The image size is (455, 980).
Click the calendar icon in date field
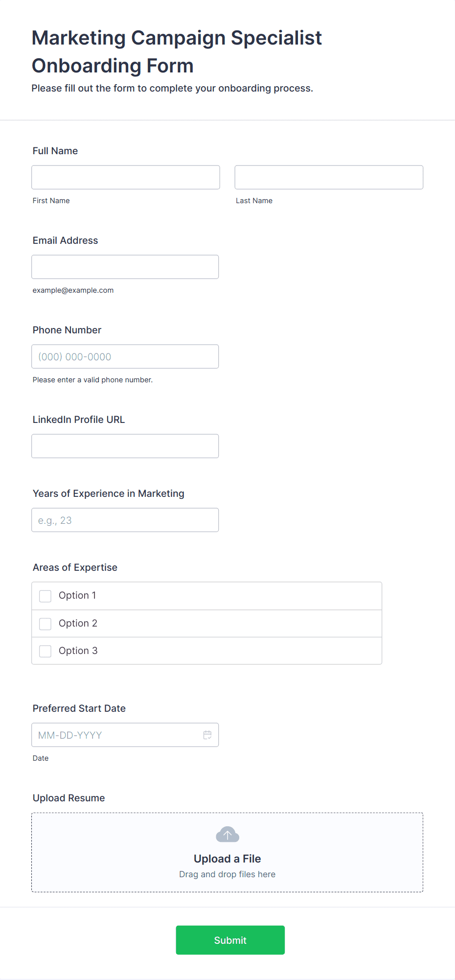coord(207,735)
